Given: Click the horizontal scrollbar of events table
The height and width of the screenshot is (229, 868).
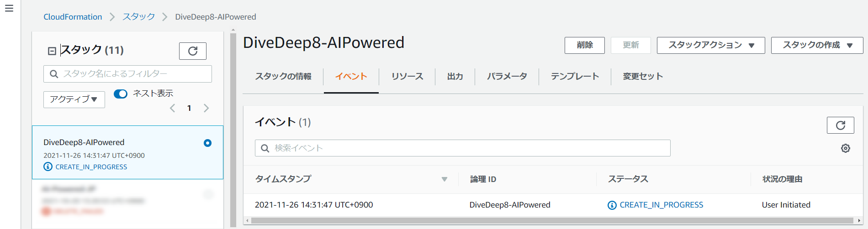Looking at the screenshot, I should (552, 221).
